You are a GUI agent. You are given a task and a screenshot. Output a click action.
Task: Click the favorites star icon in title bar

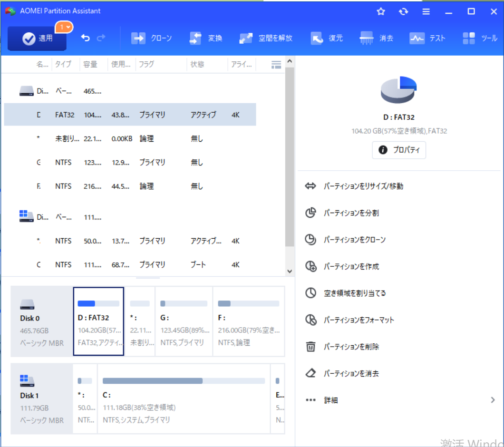click(381, 11)
